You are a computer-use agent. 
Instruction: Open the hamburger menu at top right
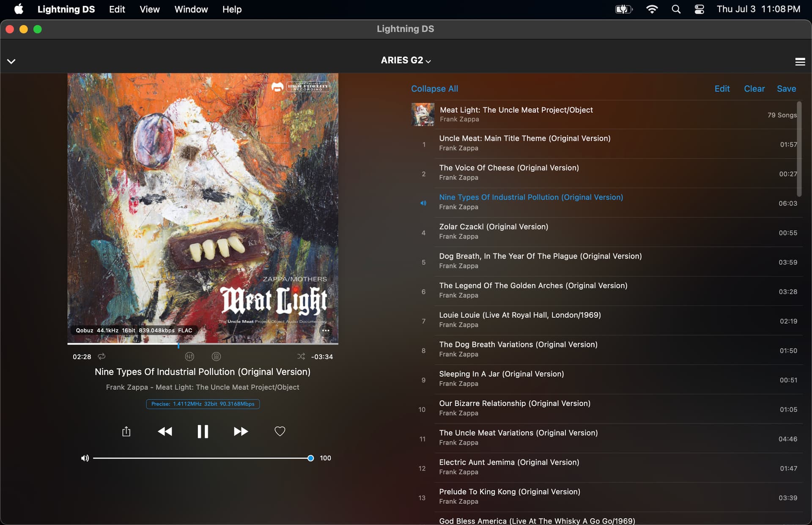tap(800, 62)
